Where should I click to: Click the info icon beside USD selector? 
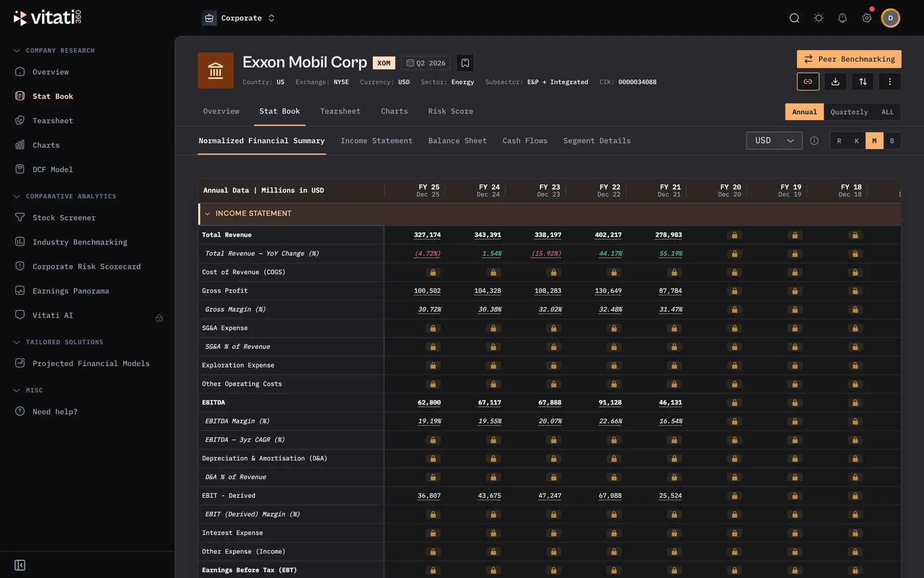814,141
